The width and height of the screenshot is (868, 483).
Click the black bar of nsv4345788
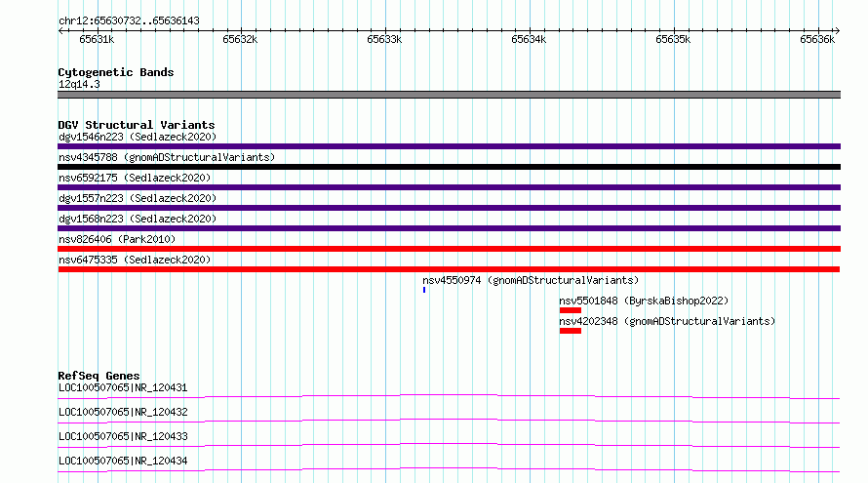[x=449, y=167]
